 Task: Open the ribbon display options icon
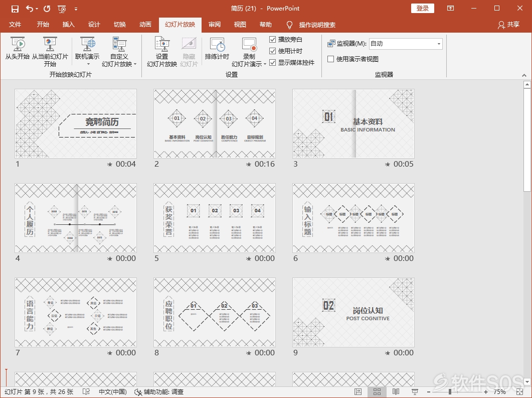[x=451, y=8]
